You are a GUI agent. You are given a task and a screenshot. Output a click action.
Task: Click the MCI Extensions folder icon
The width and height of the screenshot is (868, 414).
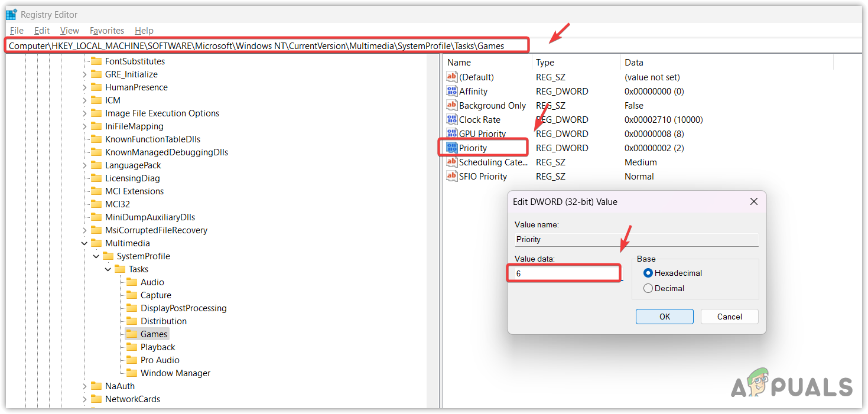pos(96,191)
